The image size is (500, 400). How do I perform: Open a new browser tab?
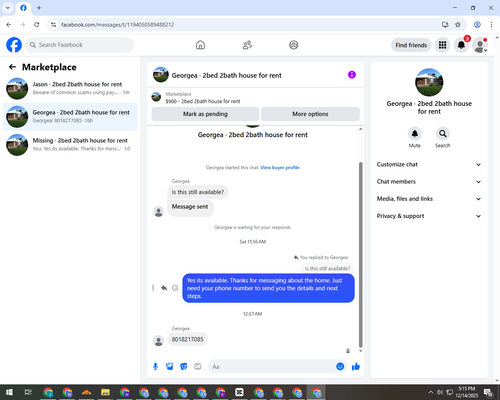pos(39,8)
